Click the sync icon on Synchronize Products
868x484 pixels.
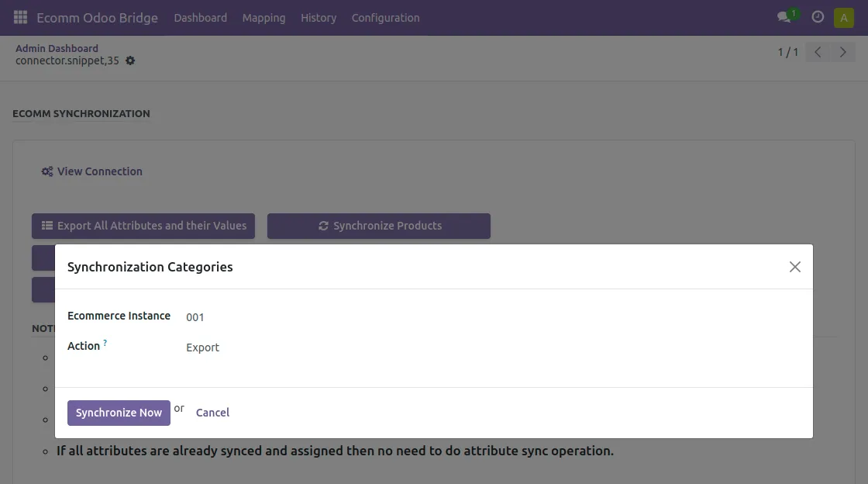point(323,226)
